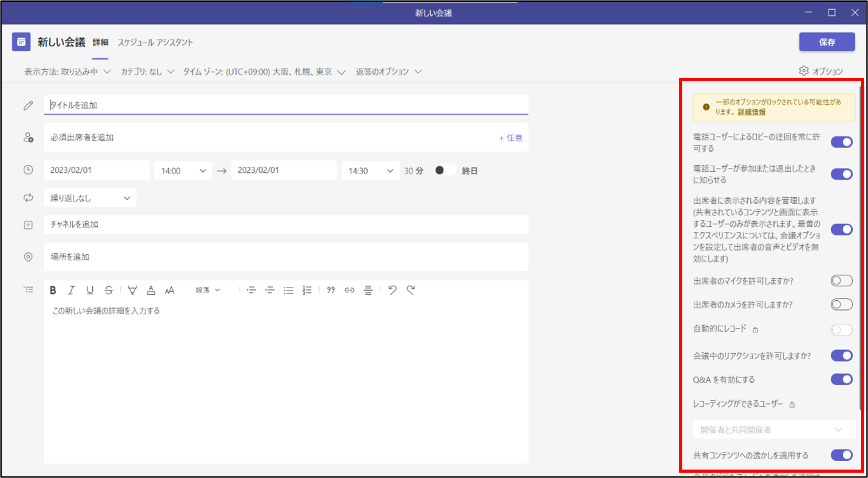Insert a numbered list
This screenshot has width=868, height=478.
tap(307, 290)
